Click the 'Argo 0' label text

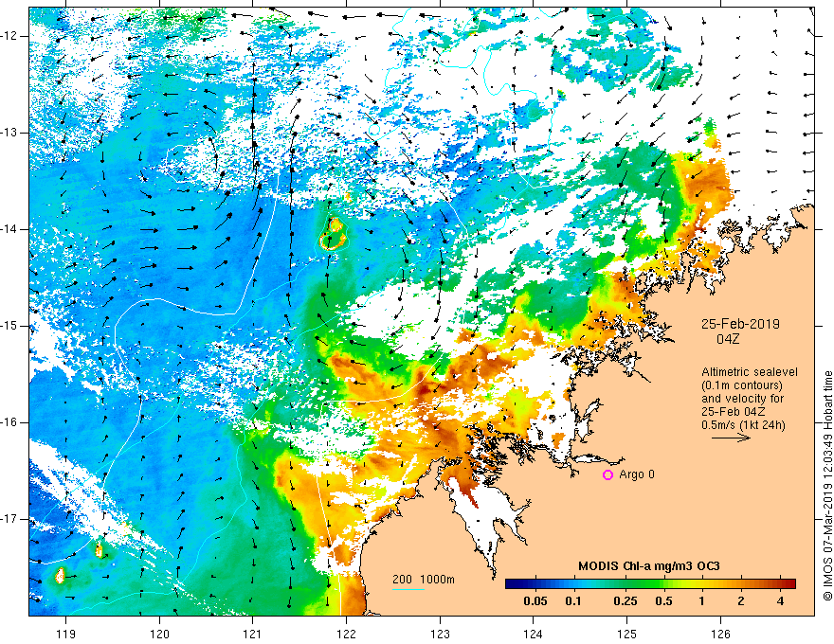637,474
